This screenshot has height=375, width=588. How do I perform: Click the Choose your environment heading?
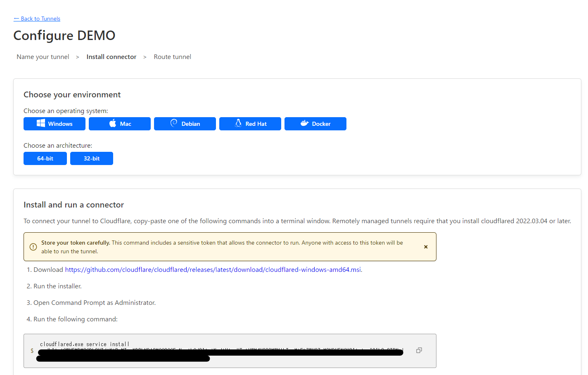(x=72, y=94)
